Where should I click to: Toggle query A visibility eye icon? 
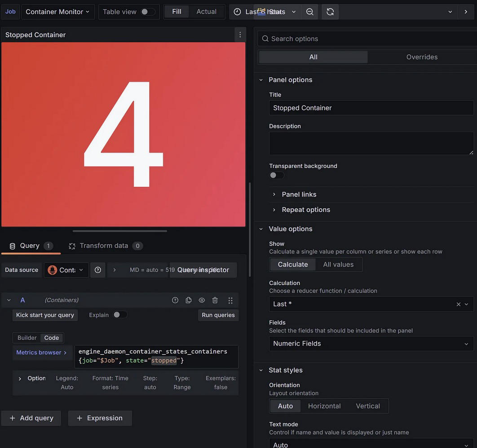[x=202, y=300]
